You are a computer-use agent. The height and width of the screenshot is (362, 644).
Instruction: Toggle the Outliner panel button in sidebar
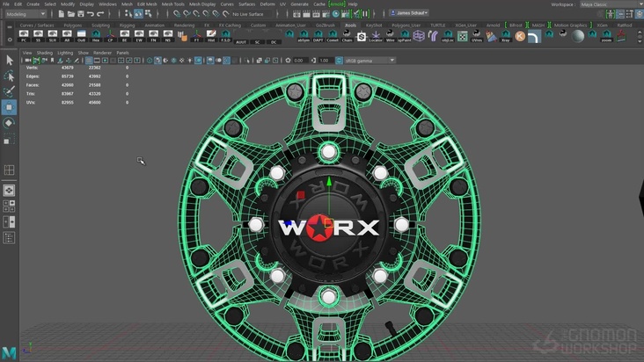coord(9,238)
